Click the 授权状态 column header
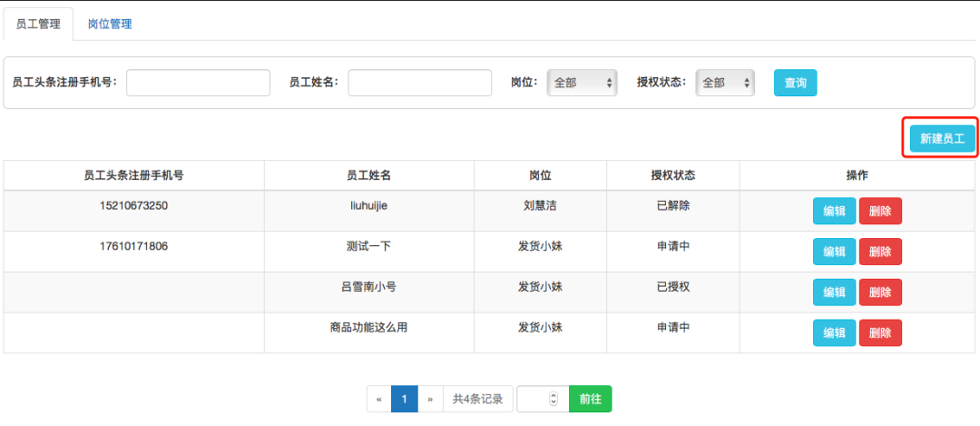980x426 pixels. click(673, 176)
